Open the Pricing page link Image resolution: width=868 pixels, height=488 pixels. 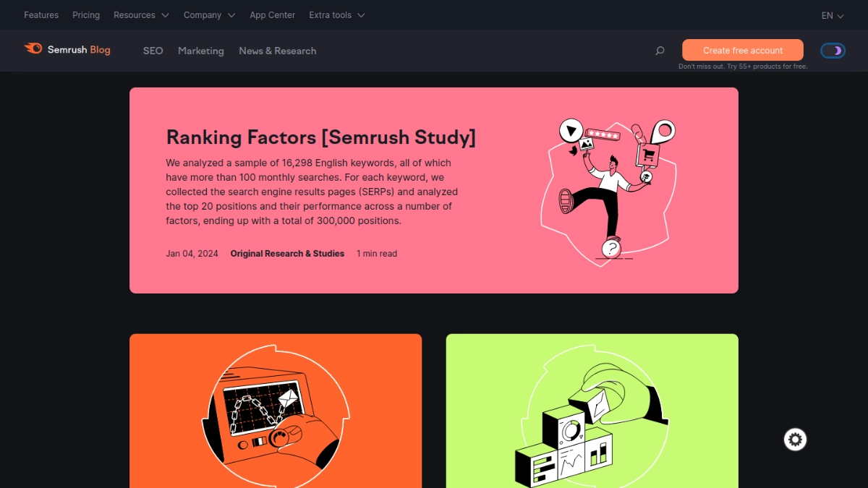(86, 15)
